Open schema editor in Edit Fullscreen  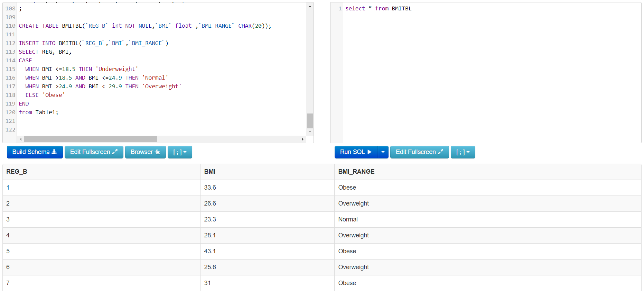point(94,152)
